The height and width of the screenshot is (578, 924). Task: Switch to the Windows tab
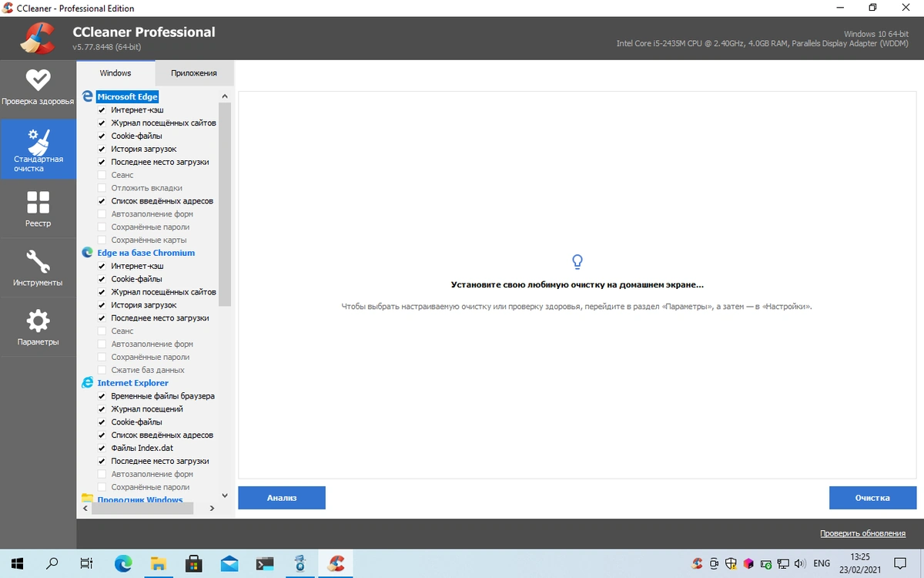click(x=115, y=73)
